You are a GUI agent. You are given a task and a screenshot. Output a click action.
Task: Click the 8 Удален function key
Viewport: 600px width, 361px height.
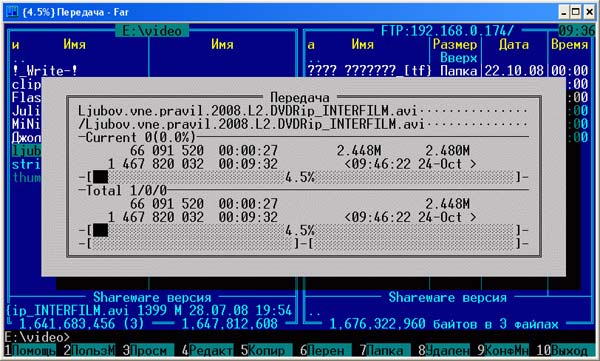[443, 350]
